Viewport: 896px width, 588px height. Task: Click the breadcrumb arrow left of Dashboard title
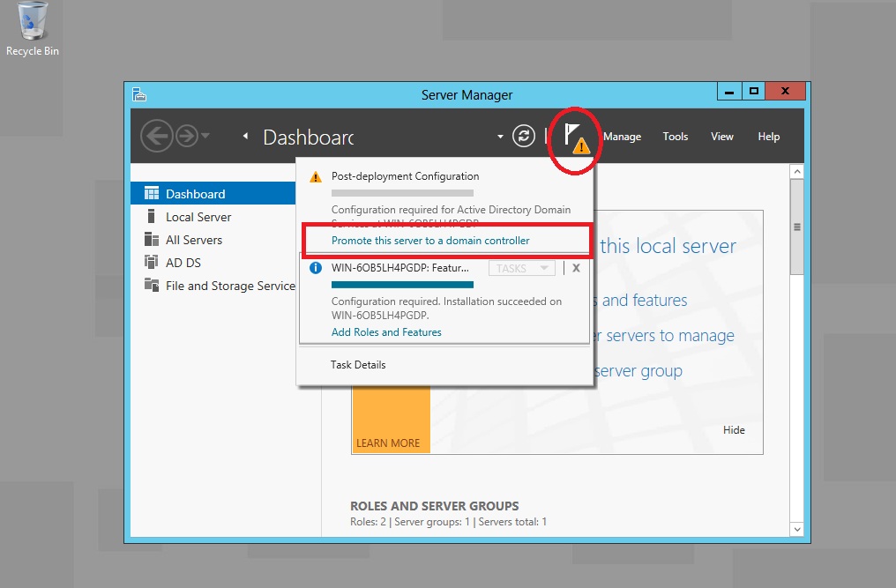tap(245, 136)
